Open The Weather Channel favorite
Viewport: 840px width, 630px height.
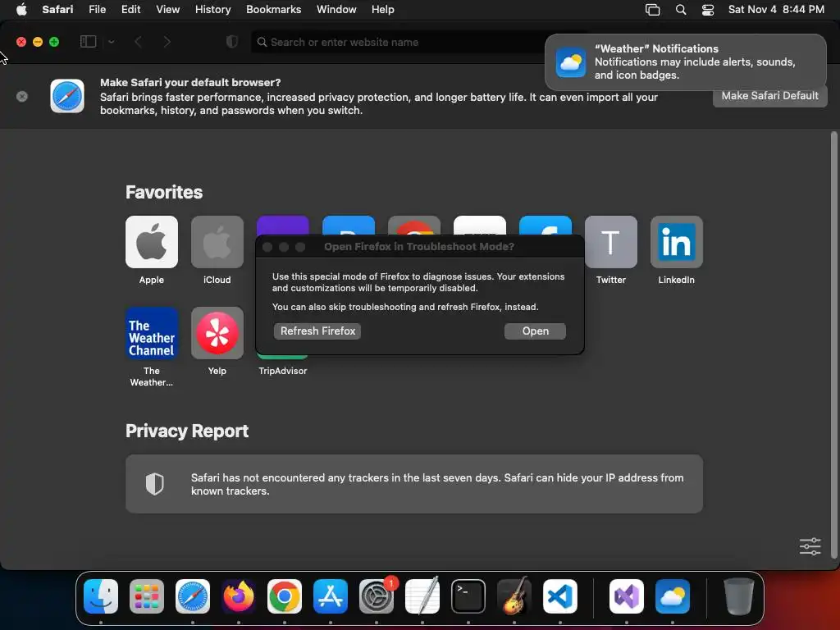point(152,333)
